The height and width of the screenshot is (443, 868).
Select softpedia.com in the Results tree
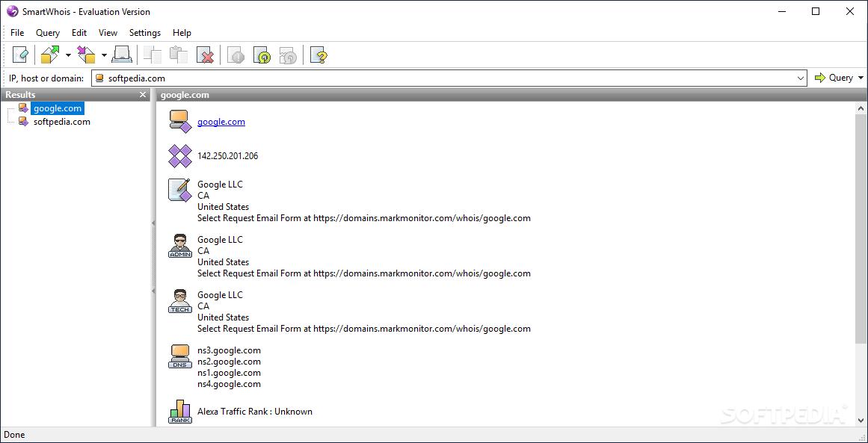click(61, 121)
